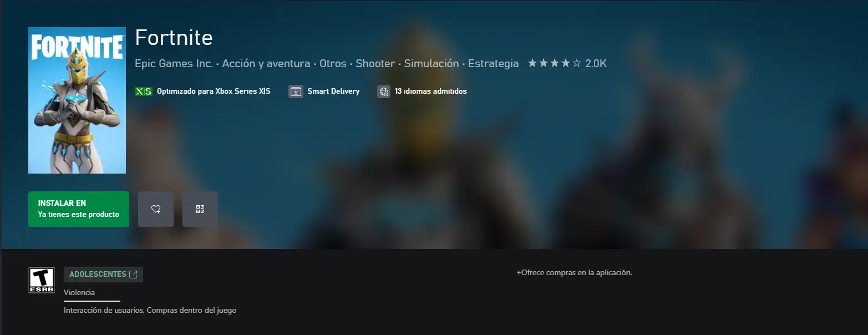
Task: Click 'Optimizado para Xbox Series X|S' label
Action: 214,92
